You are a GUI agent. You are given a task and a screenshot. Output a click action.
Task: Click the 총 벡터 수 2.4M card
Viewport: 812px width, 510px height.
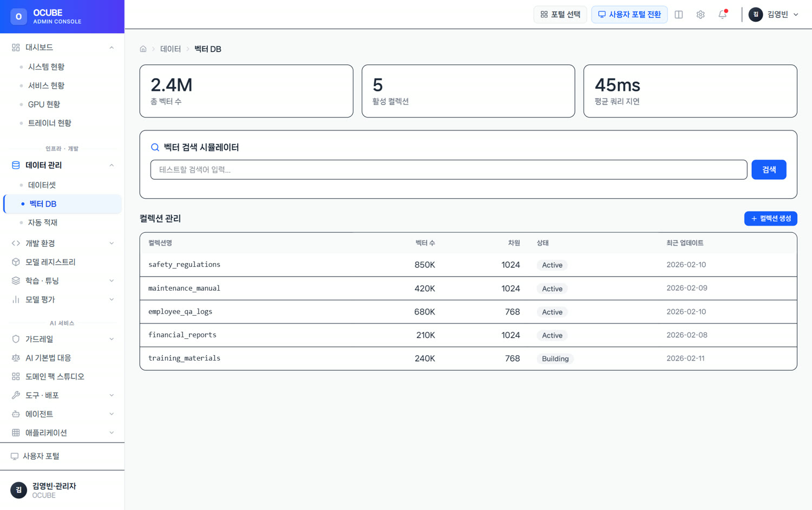246,91
